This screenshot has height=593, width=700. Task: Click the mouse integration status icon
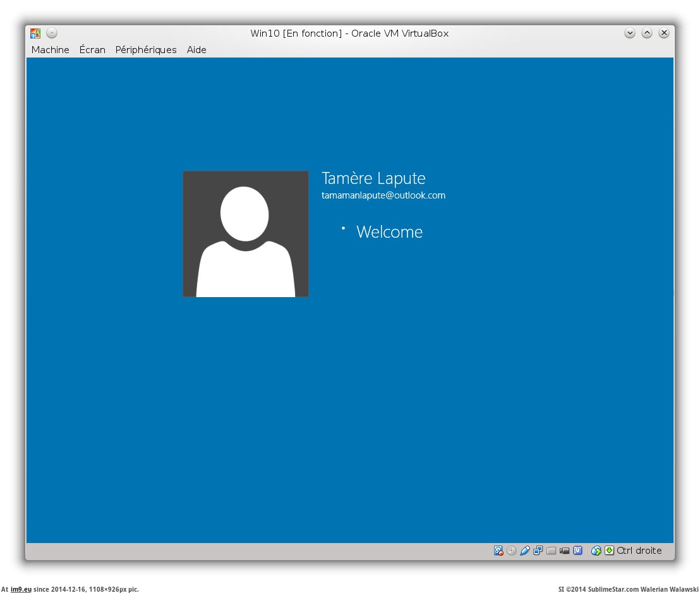(x=596, y=551)
